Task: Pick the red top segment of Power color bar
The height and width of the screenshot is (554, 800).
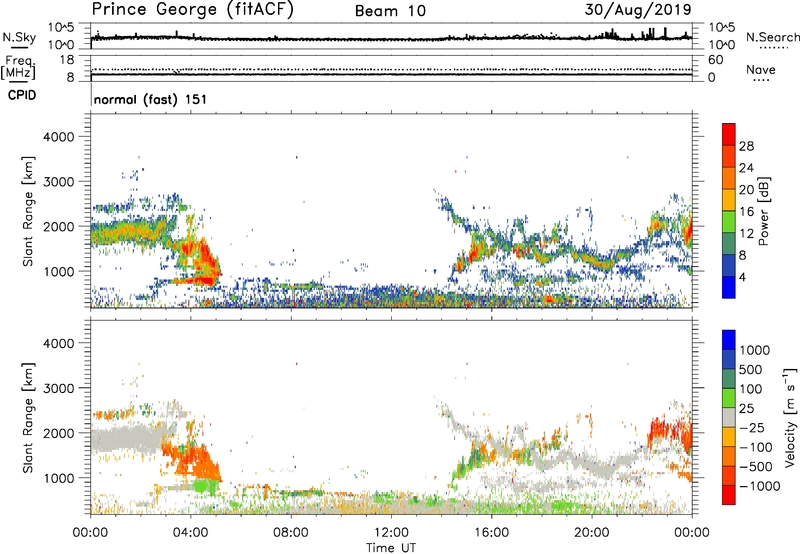Action: pos(729,134)
